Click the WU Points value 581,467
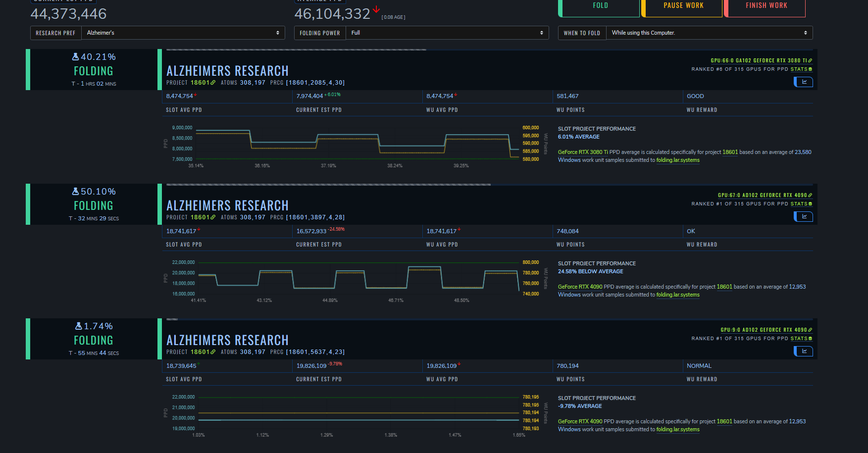Viewport: 868px width, 453px height. coord(567,97)
